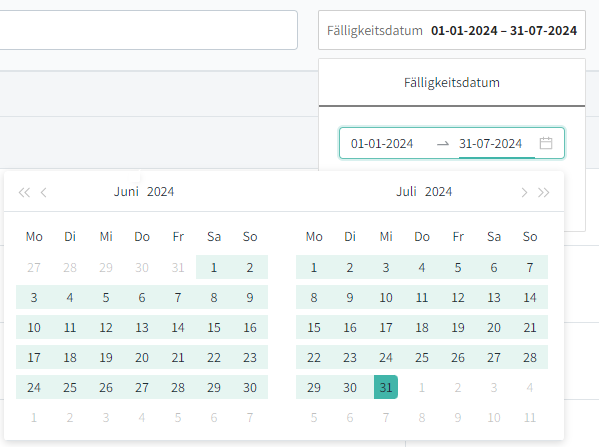599x447 pixels.
Task: Jump to next year with double right arrow
Action: click(544, 192)
